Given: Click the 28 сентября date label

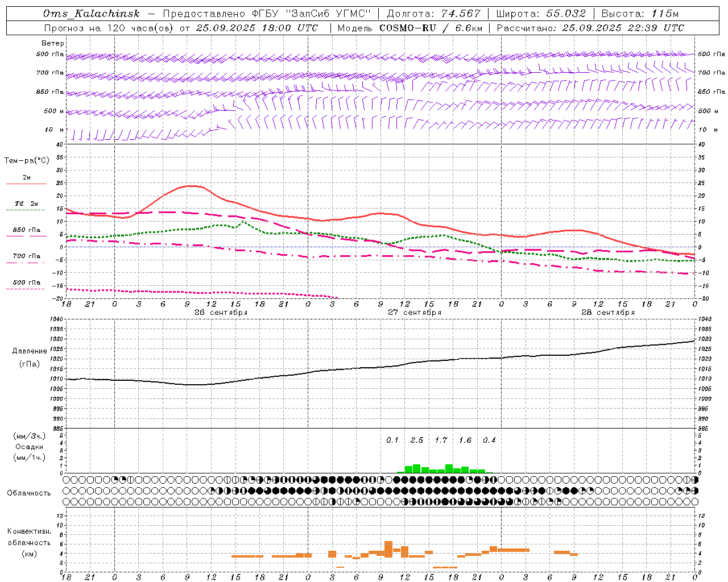Looking at the screenshot, I should (x=608, y=313).
